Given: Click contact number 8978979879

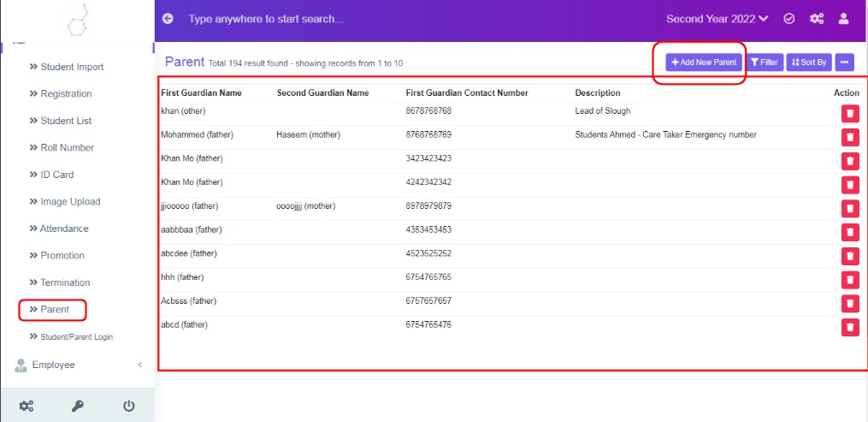Looking at the screenshot, I should pyautogui.click(x=428, y=206).
